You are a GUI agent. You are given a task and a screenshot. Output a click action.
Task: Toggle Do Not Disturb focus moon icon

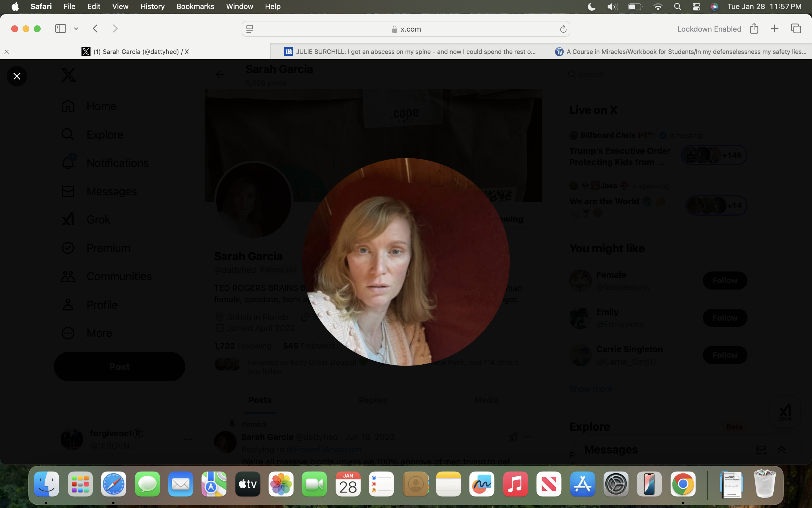pos(591,7)
